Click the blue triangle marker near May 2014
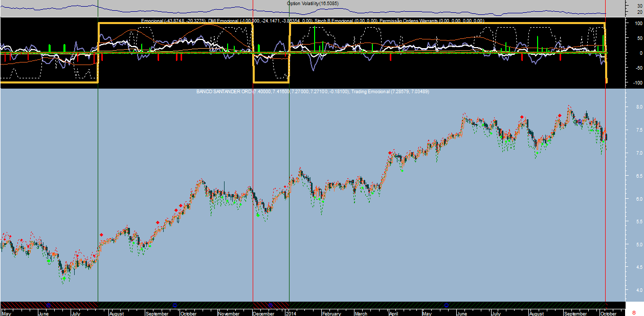The image size is (644, 316). 446,305
